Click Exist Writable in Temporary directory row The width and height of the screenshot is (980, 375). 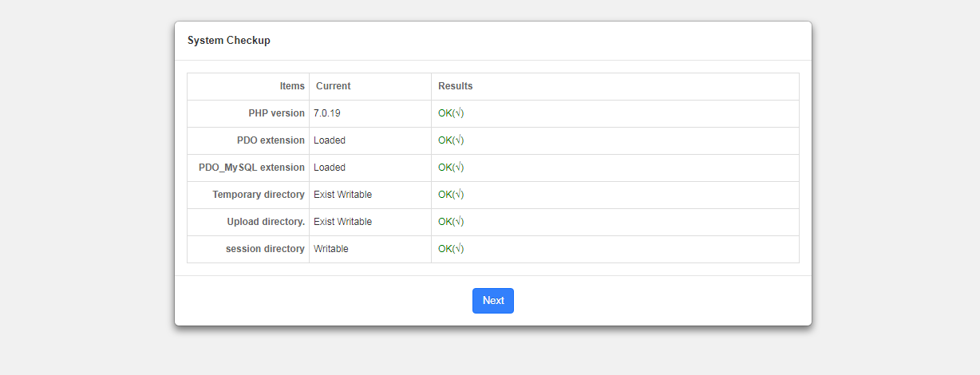click(x=342, y=195)
